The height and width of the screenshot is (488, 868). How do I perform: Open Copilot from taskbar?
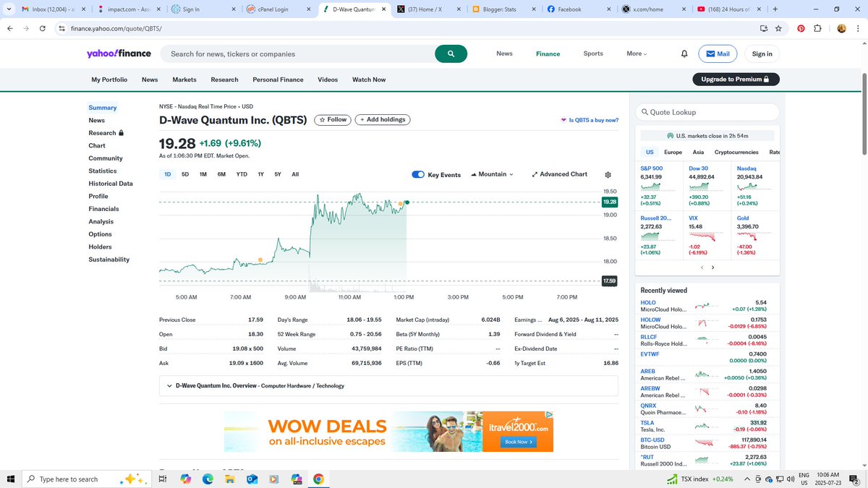pyautogui.click(x=185, y=479)
